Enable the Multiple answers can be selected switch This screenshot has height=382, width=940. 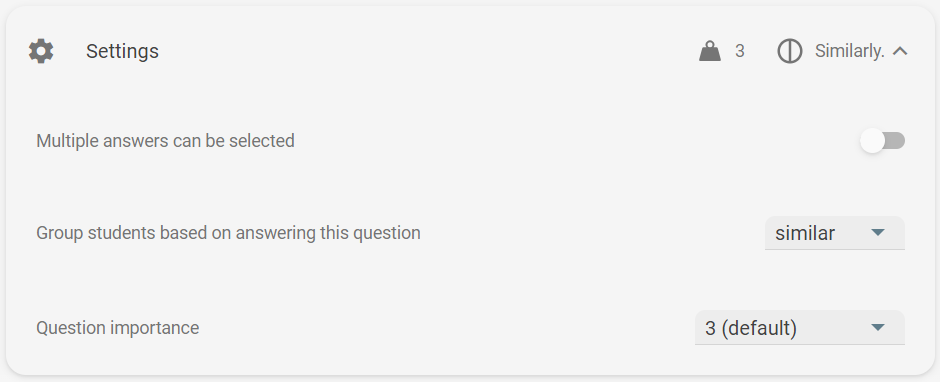click(882, 141)
